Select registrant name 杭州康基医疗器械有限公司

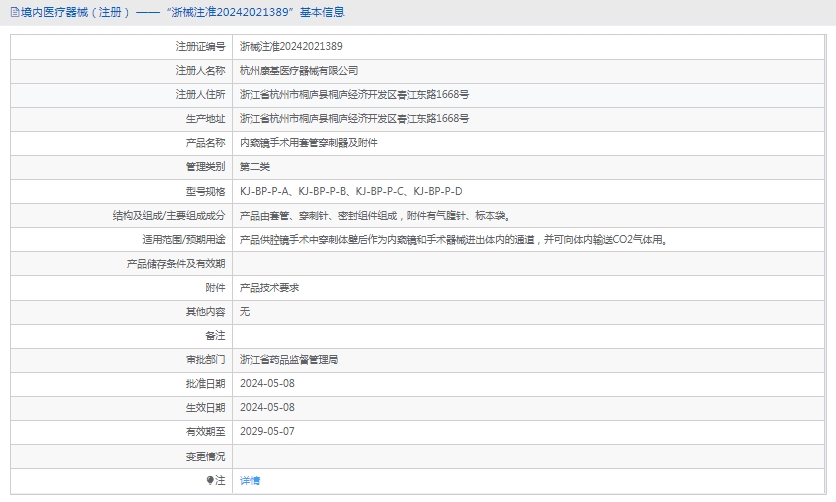click(299, 70)
